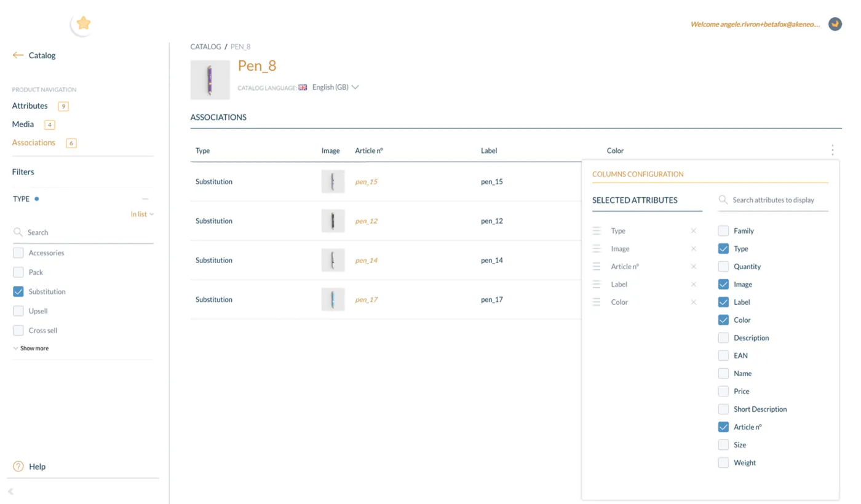Open the pen_17 article link
Screen dimensions: 861x504
367,300
